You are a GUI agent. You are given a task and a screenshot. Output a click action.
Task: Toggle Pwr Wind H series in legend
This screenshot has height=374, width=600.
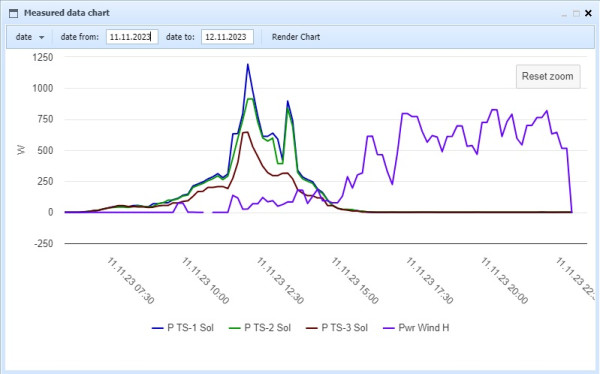416,328
